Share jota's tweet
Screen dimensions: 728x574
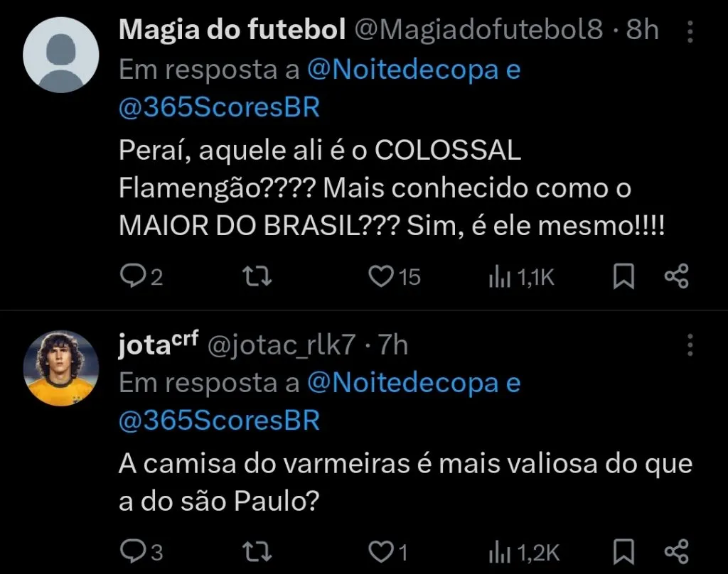pos(676,551)
